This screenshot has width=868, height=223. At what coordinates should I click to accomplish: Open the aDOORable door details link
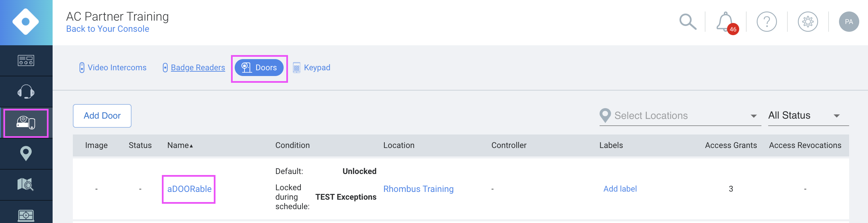click(189, 189)
